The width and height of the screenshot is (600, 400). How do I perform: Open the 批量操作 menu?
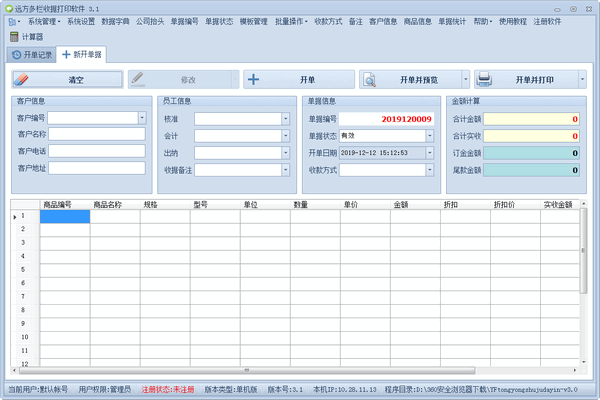291,21
